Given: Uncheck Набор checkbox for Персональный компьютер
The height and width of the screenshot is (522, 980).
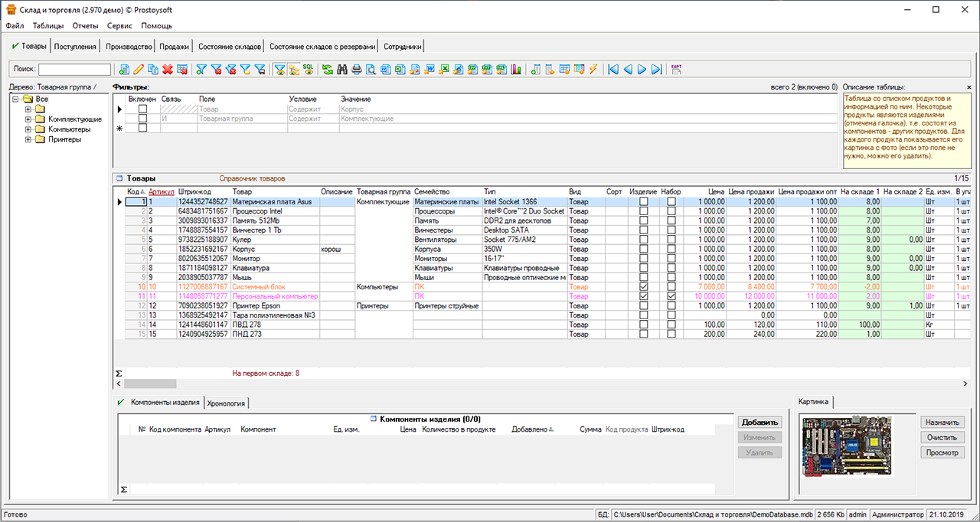Looking at the screenshot, I should [671, 296].
